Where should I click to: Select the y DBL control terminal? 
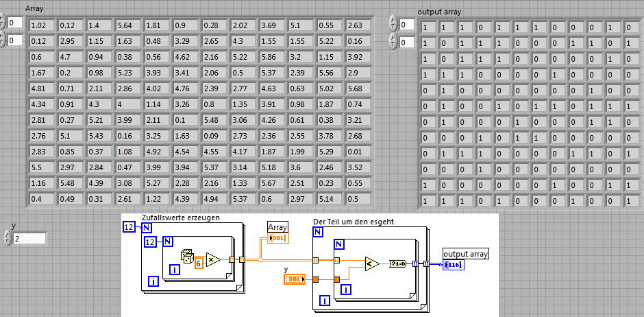coord(295,279)
